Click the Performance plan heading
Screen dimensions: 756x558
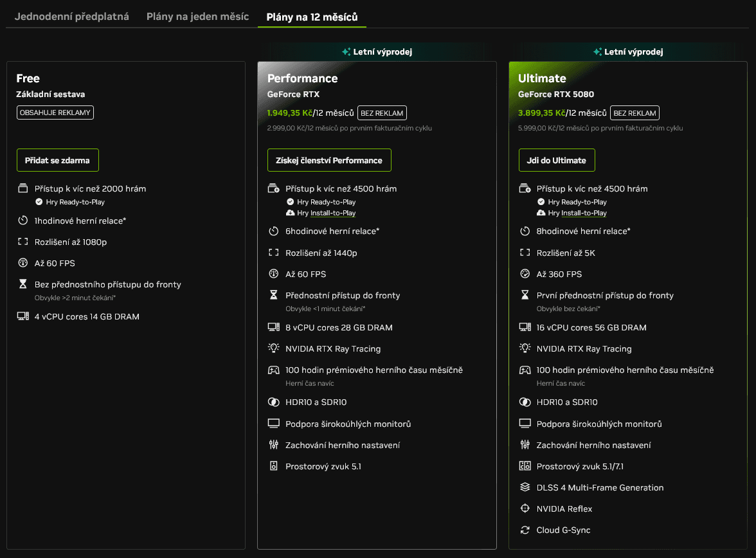(x=302, y=78)
